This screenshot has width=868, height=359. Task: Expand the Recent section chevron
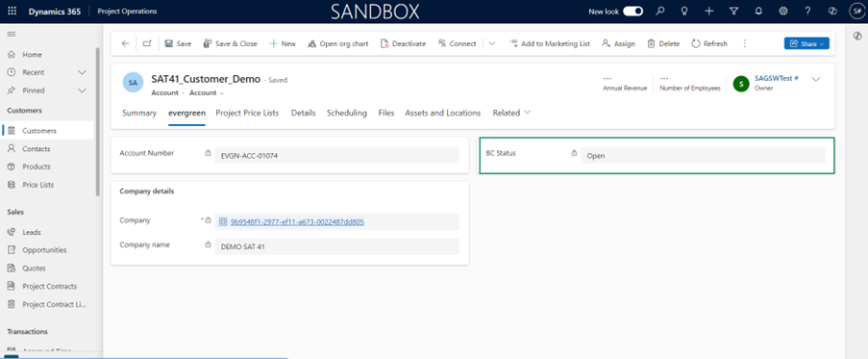(x=82, y=72)
